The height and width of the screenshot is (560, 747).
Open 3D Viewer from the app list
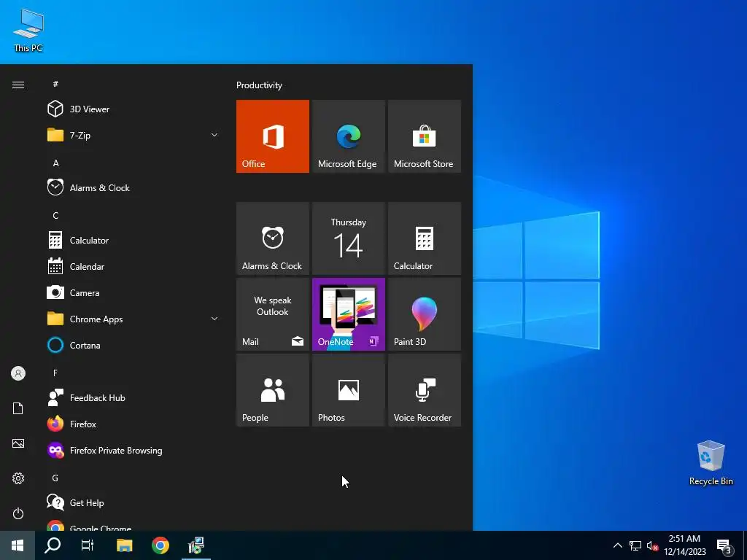tap(133, 109)
